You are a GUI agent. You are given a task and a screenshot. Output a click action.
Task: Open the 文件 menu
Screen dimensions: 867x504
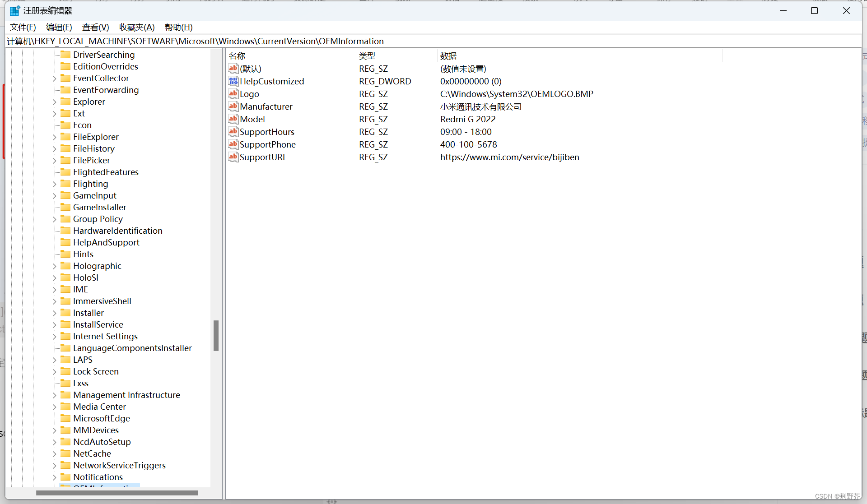[22, 27]
